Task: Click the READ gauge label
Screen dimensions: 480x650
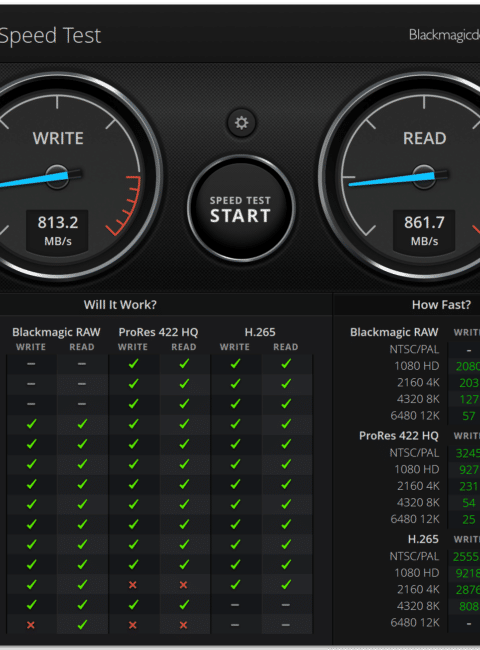Action: point(424,138)
